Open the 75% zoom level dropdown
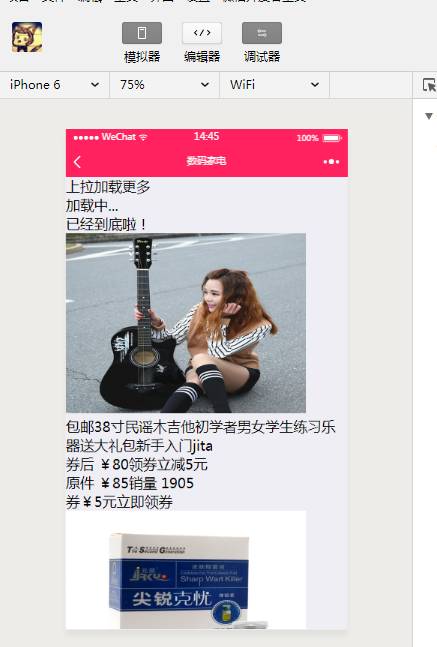This screenshot has width=437, height=647. pyautogui.click(x=164, y=85)
